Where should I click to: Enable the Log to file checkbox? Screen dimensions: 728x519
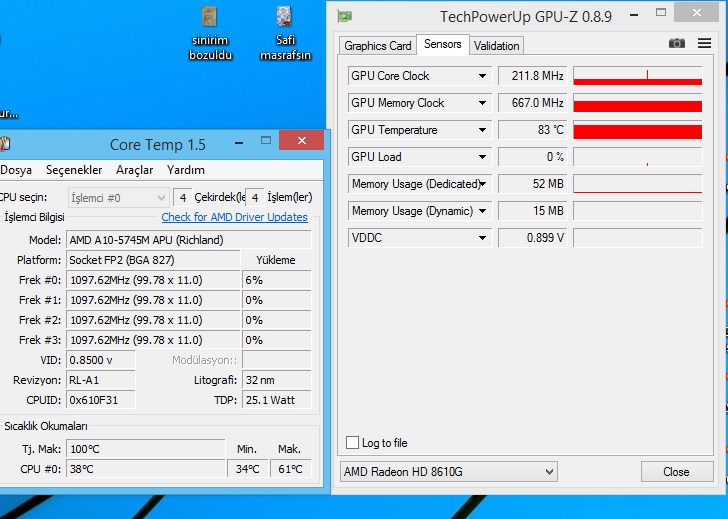[352, 443]
